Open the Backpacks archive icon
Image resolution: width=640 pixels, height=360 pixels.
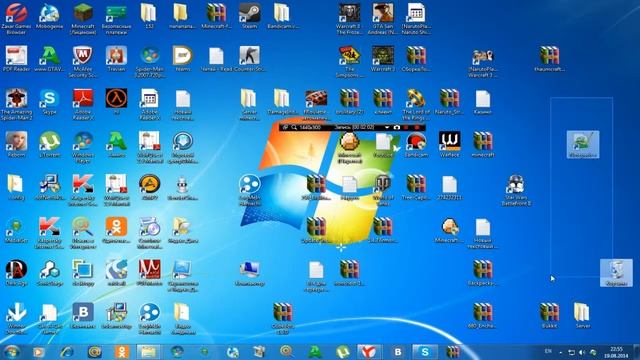(x=483, y=273)
